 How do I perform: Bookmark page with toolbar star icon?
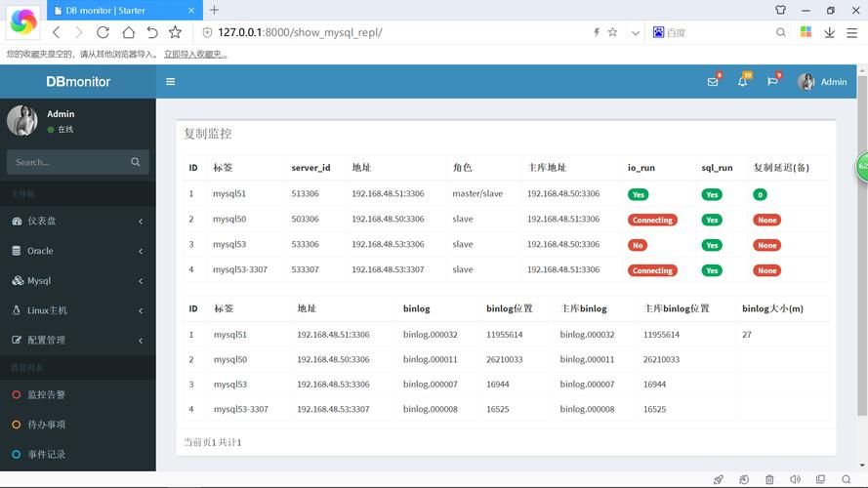click(176, 32)
